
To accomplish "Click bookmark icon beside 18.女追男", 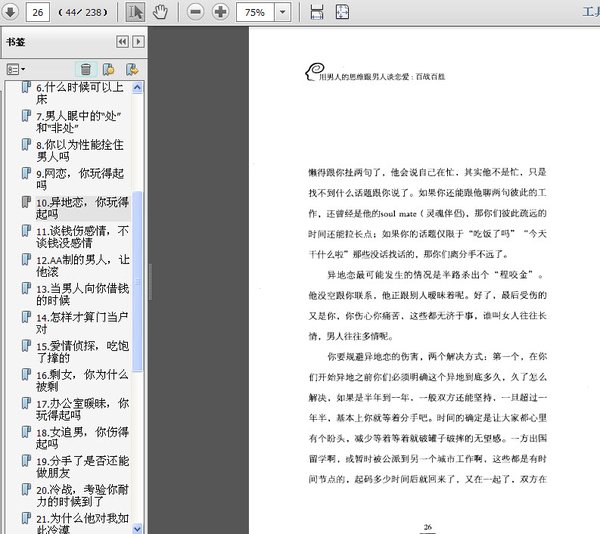I will click(x=26, y=432).
